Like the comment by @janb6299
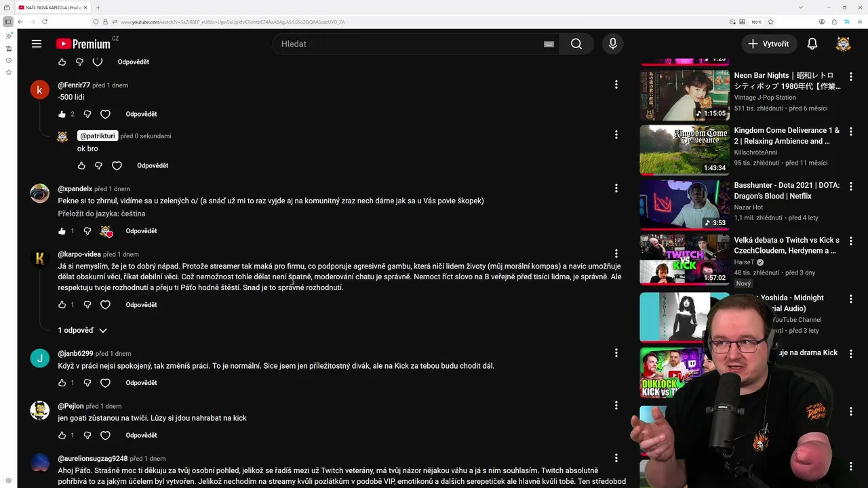 62,383
